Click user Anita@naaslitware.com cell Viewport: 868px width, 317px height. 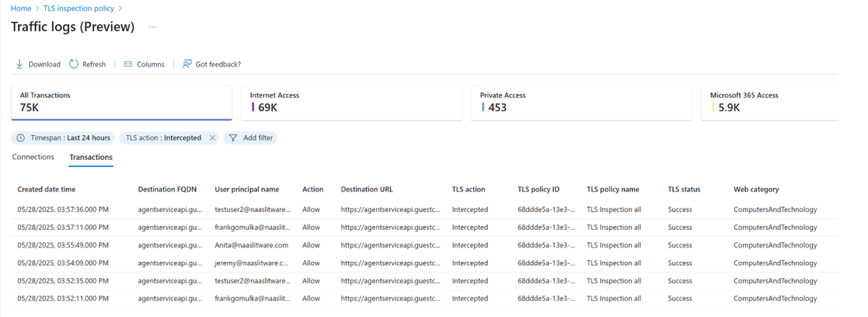point(251,245)
